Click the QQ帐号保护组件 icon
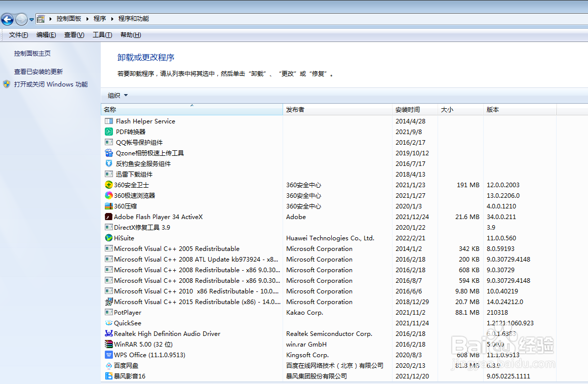The width and height of the screenshot is (588, 384). (109, 142)
